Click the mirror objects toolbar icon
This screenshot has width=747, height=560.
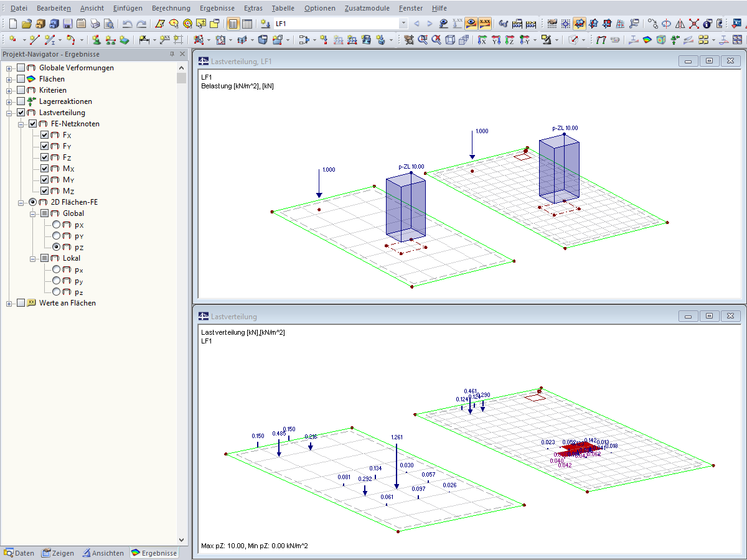coord(680,24)
